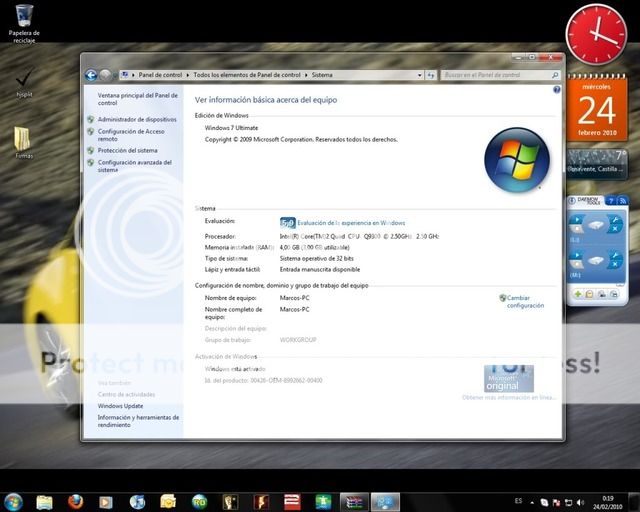Click the wrench settings icon for the (M:) drive
The image size is (640, 512).
pyautogui.click(x=614, y=256)
